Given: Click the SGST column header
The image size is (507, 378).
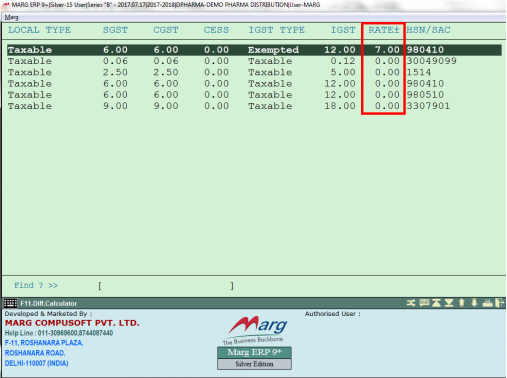Looking at the screenshot, I should [115, 30].
